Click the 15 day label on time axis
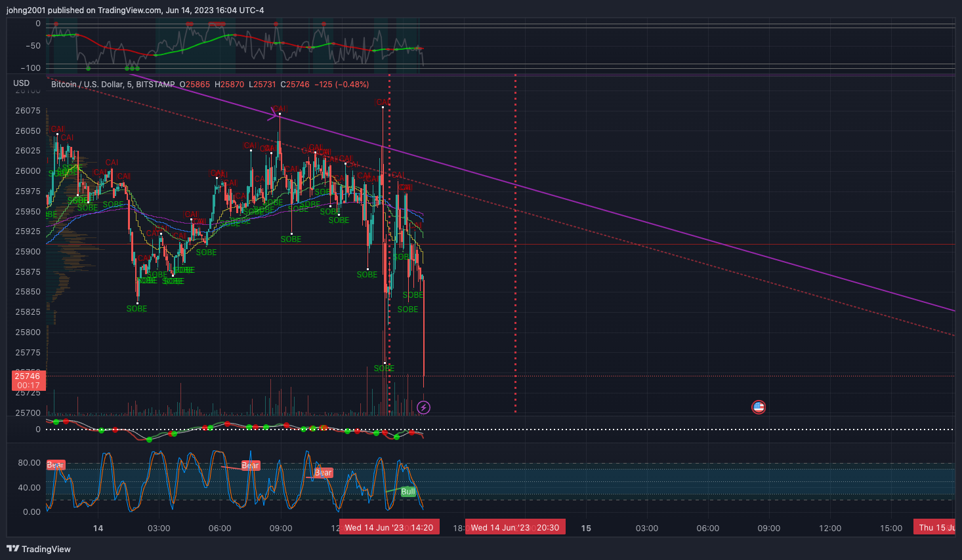This screenshot has height=560, width=962. 586,528
